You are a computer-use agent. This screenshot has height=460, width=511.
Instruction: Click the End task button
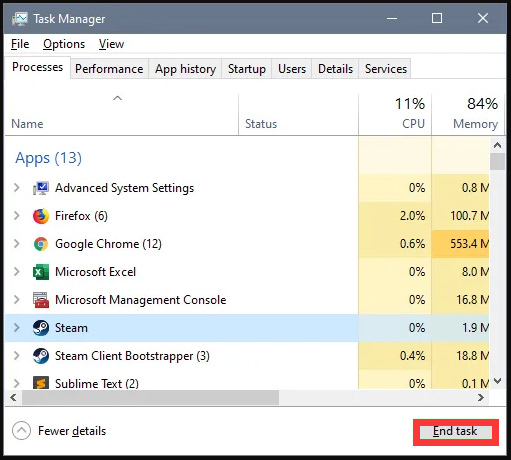coord(455,432)
